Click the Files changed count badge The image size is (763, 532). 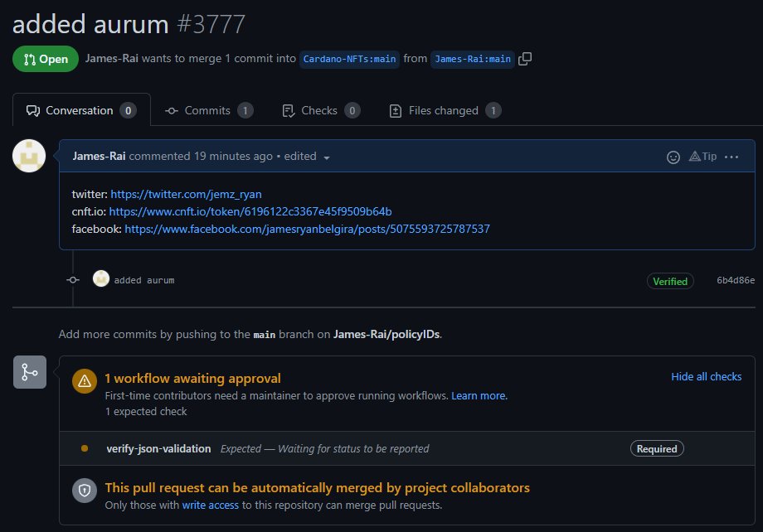click(493, 110)
